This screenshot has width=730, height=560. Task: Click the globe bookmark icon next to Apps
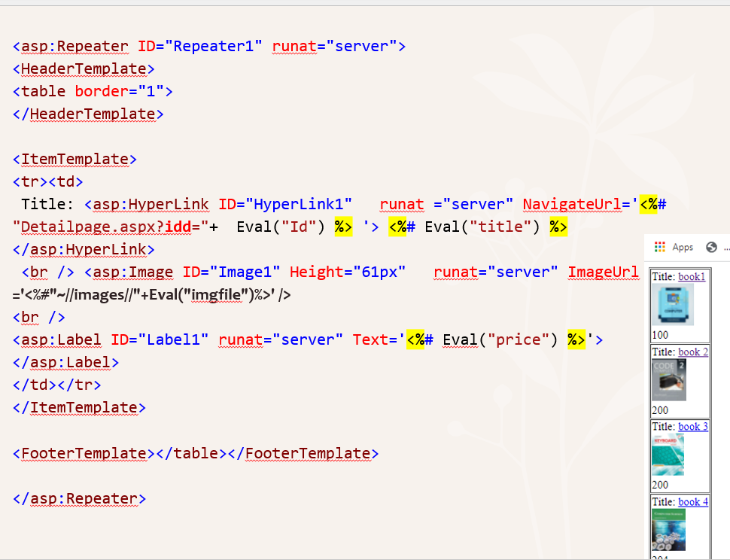click(711, 247)
